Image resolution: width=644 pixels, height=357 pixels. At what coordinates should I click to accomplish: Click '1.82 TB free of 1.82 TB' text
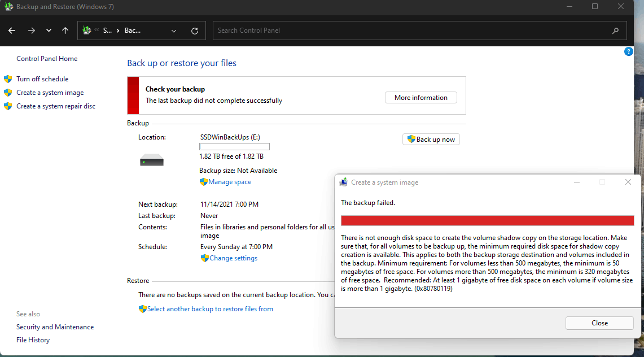pyautogui.click(x=231, y=156)
